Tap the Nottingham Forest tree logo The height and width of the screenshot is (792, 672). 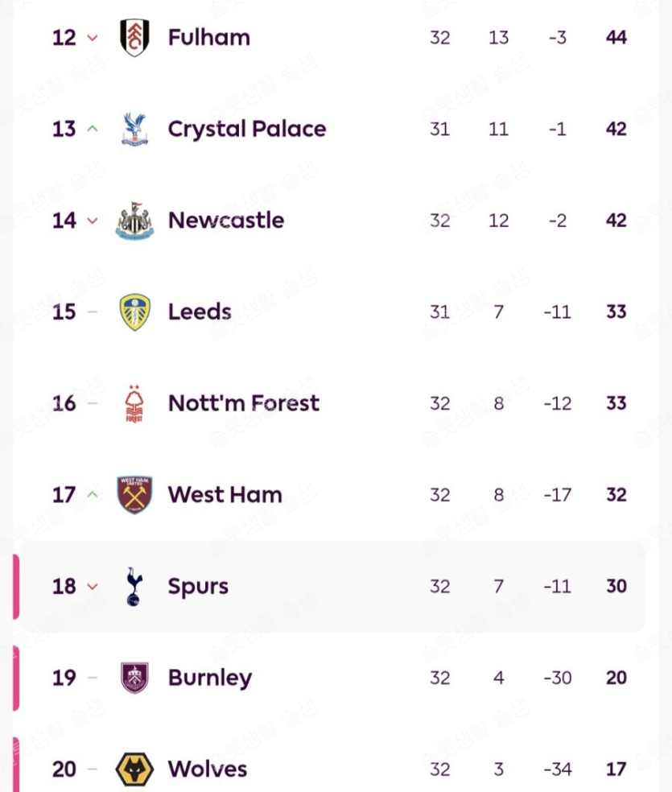coord(134,403)
